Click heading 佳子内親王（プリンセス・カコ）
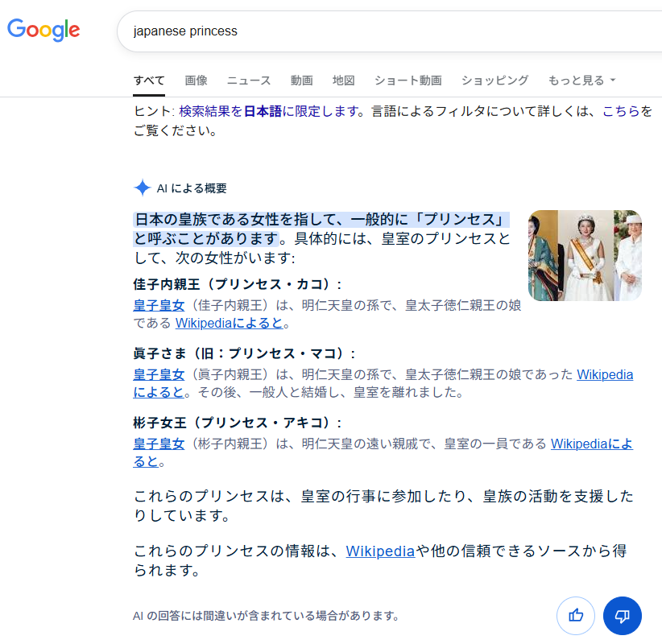Viewport: 662px width, 644px height. coord(238,284)
